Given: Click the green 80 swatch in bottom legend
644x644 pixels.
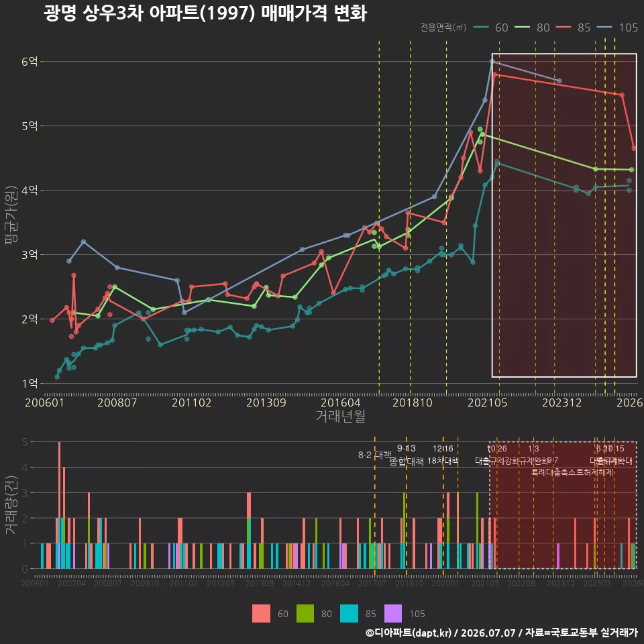Looking at the screenshot, I should (x=305, y=614).
